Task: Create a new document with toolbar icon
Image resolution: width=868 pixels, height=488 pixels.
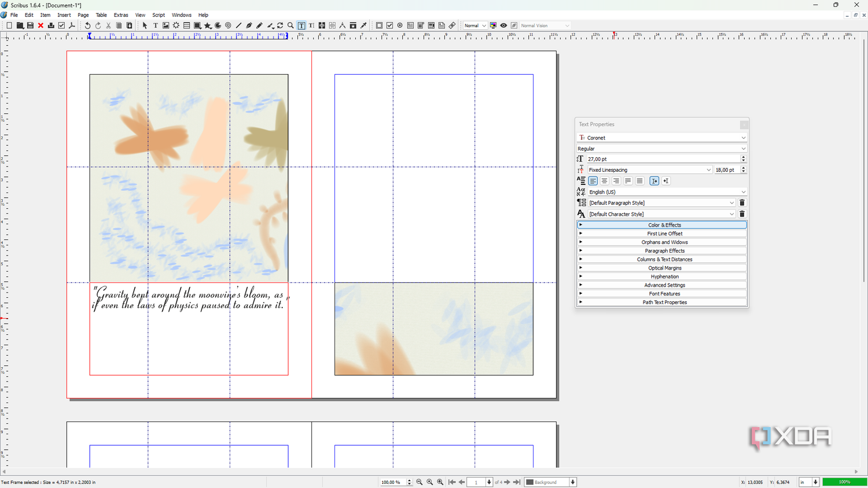Action: pyautogui.click(x=9, y=25)
